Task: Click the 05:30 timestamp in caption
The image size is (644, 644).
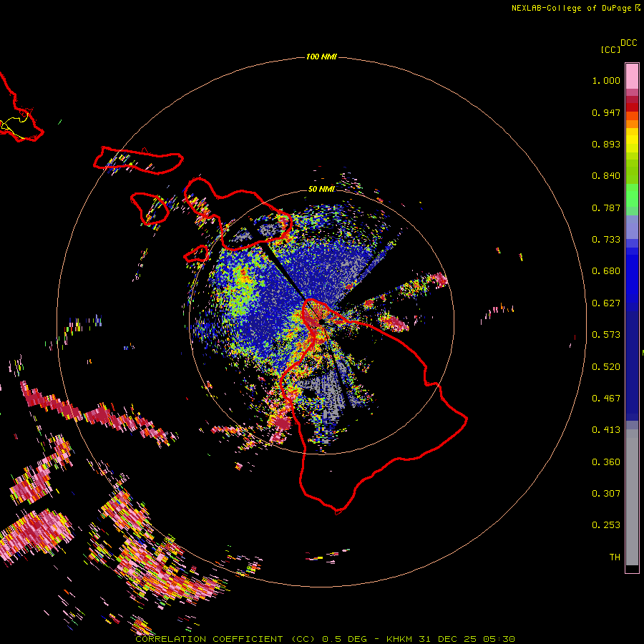Action: pyautogui.click(x=498, y=639)
